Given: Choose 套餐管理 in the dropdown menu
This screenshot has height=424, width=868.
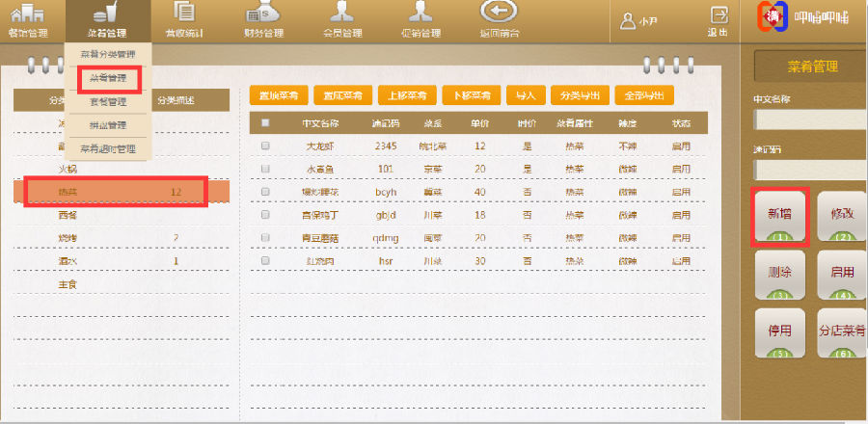Looking at the screenshot, I should tap(107, 101).
